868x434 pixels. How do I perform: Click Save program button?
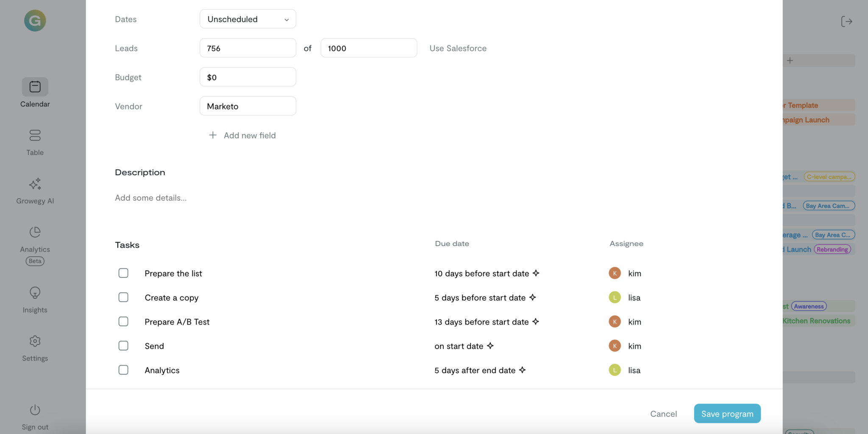pyautogui.click(x=727, y=414)
